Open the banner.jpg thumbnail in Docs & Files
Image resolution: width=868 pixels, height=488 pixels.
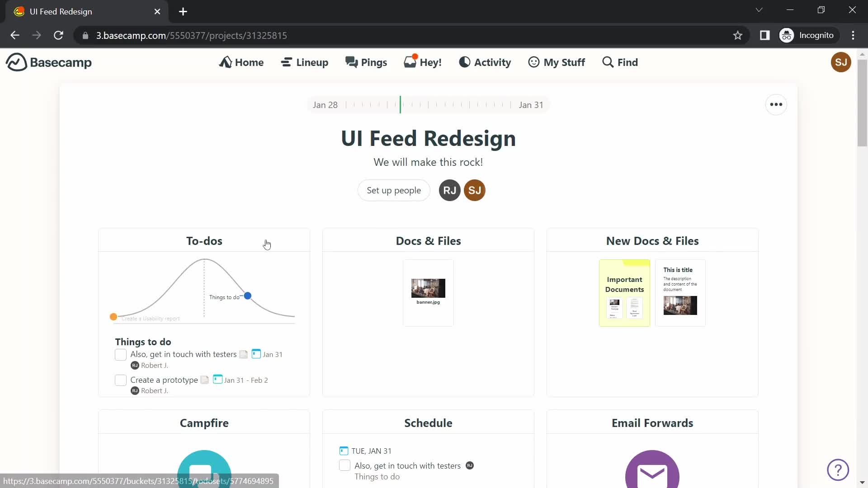point(429,289)
